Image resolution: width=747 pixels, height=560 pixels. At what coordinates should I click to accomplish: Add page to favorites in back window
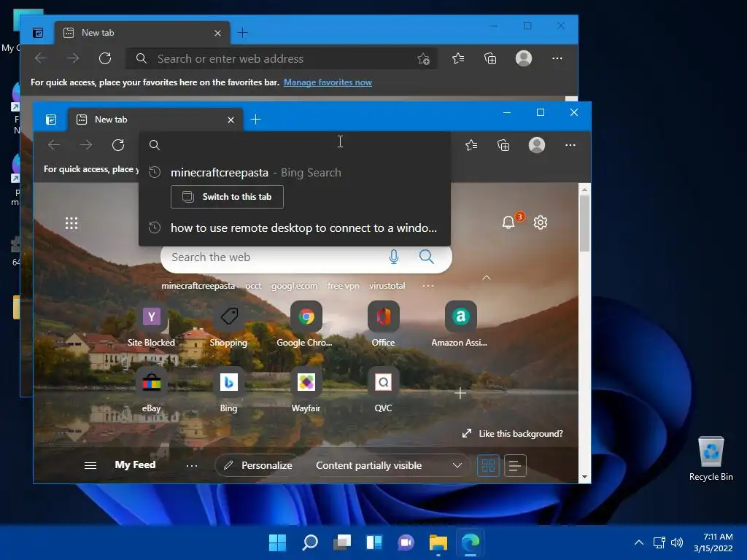pyautogui.click(x=423, y=58)
